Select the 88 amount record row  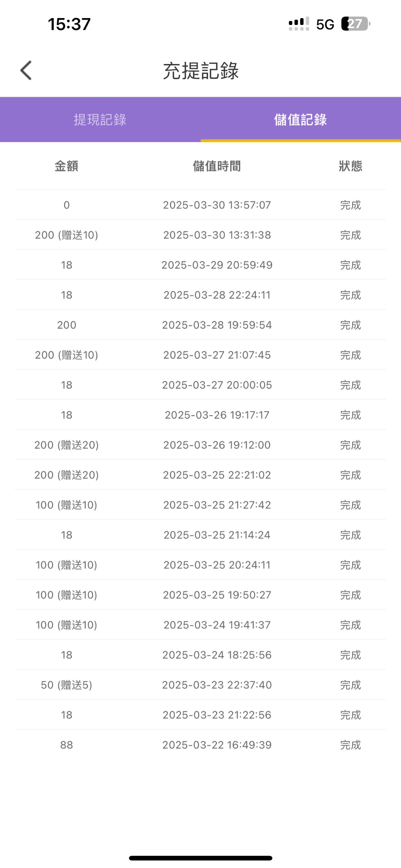click(x=66, y=745)
